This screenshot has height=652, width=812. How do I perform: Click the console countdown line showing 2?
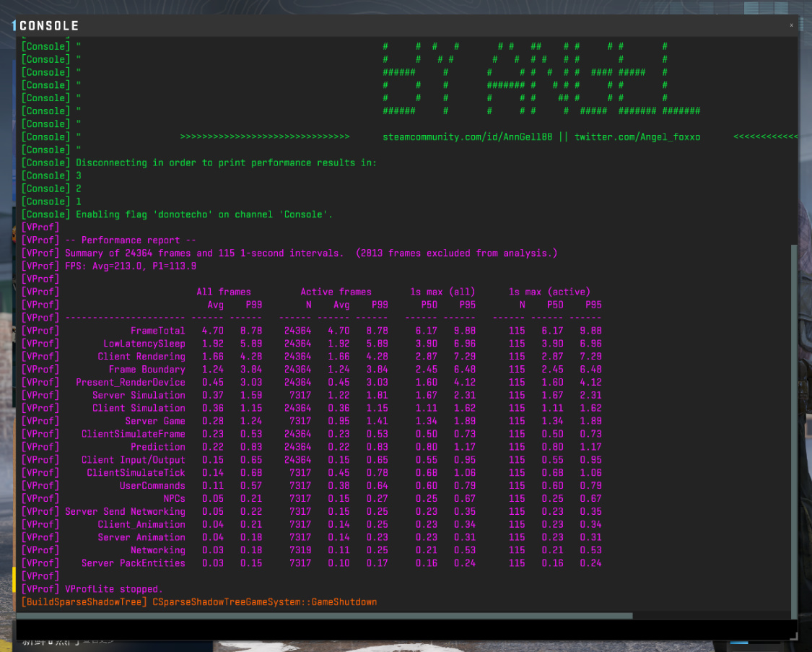point(51,188)
